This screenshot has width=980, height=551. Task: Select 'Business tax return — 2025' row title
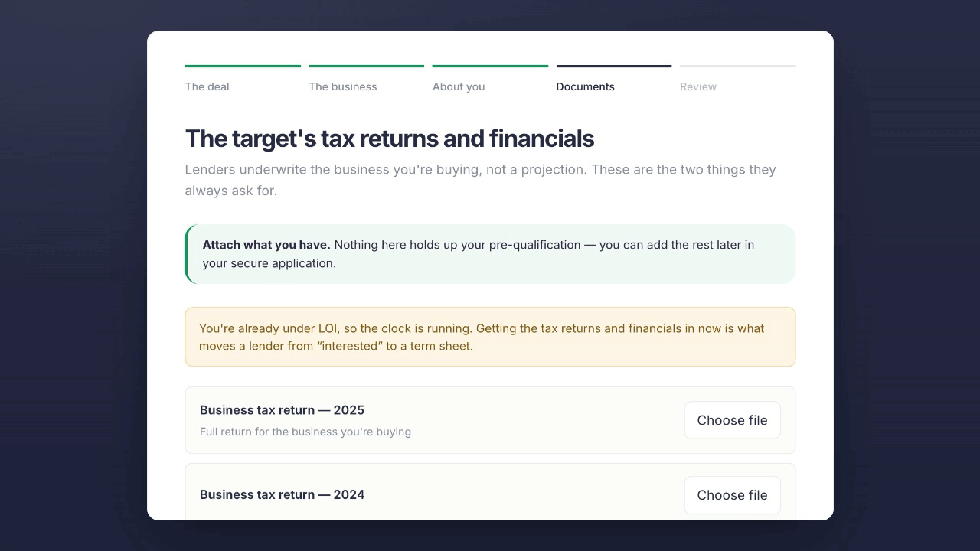coord(282,410)
